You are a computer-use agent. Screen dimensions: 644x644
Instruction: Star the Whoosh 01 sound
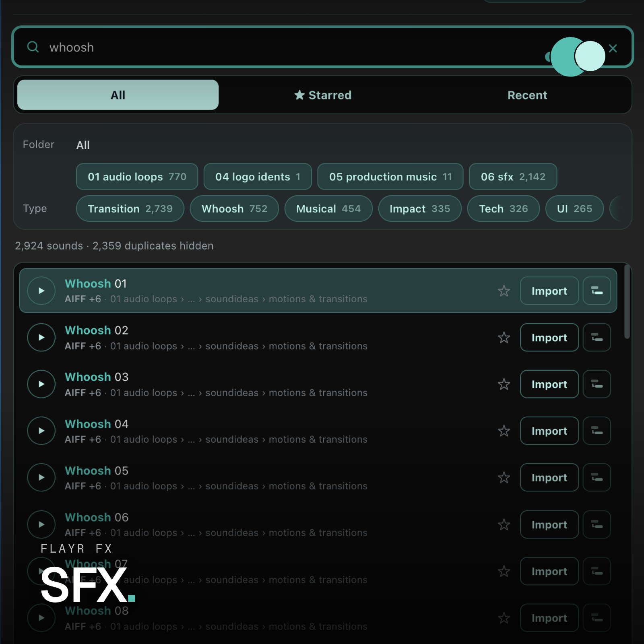tap(504, 291)
